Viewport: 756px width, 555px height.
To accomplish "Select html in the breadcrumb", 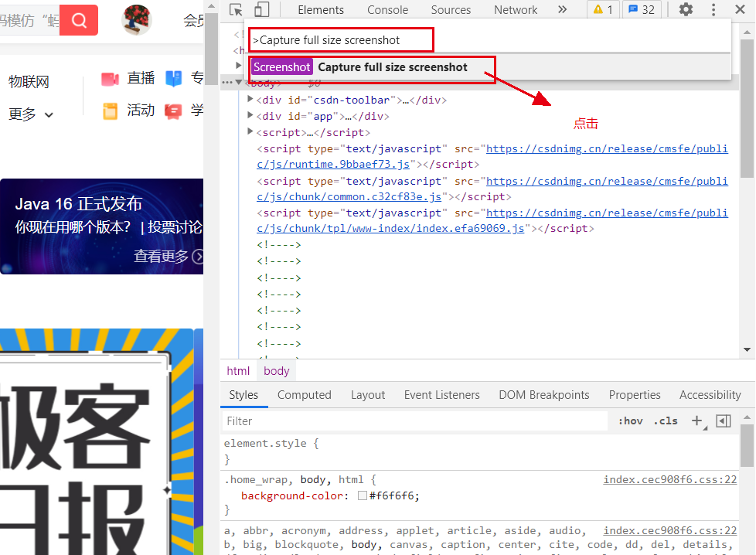I will pyautogui.click(x=238, y=371).
